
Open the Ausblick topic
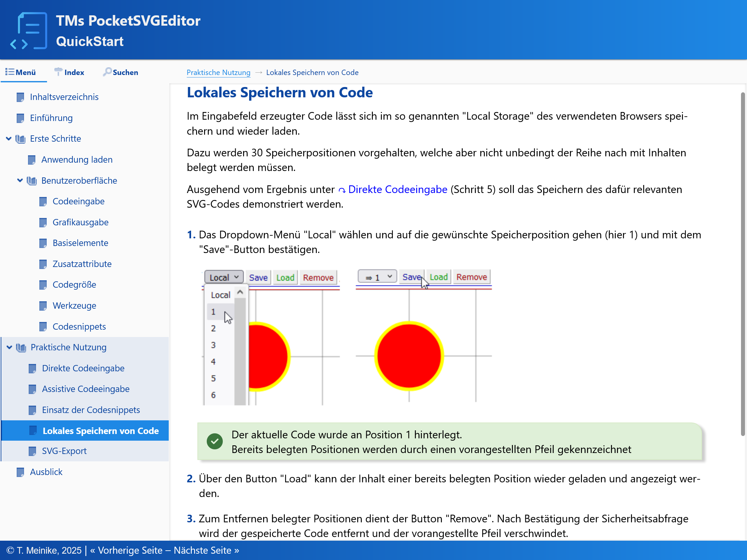(46, 472)
